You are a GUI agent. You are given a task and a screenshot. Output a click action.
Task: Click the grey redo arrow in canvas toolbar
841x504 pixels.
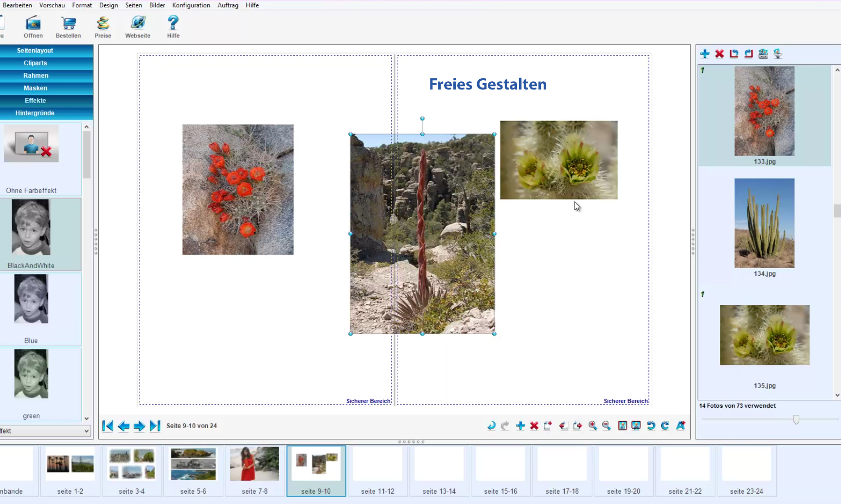pyautogui.click(x=505, y=426)
